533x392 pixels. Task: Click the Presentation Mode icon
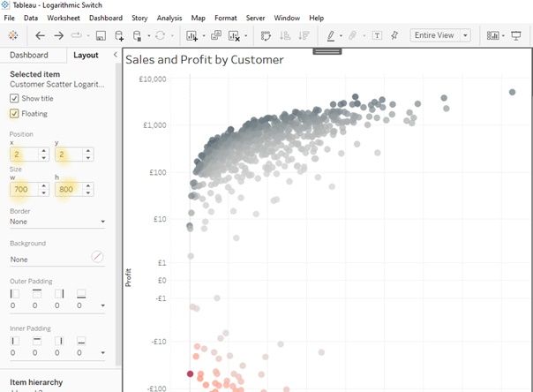pyautogui.click(x=517, y=35)
